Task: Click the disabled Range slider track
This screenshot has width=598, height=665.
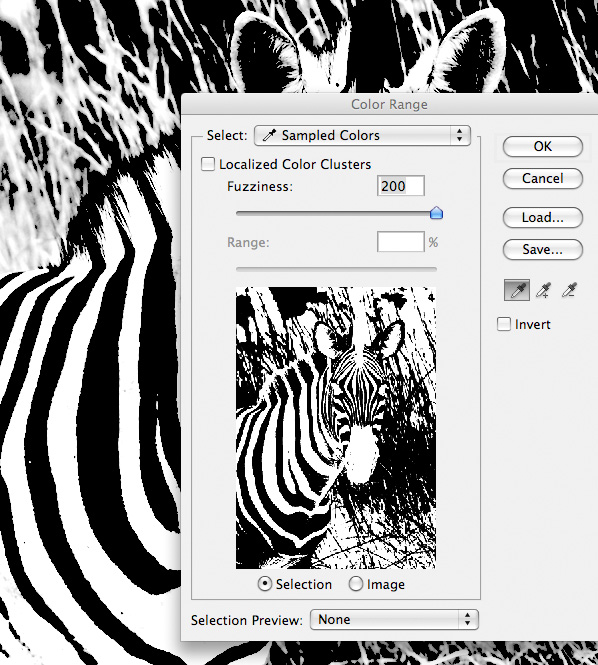Action: pos(336,269)
